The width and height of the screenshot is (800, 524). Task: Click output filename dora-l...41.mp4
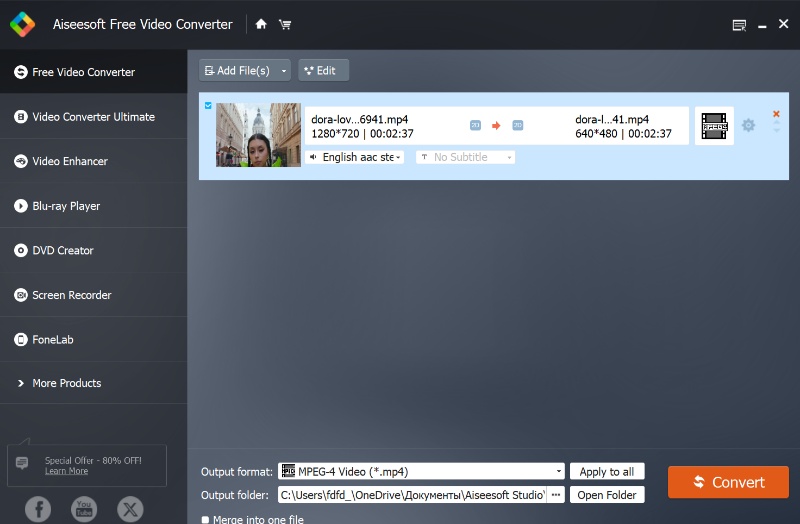tap(612, 119)
